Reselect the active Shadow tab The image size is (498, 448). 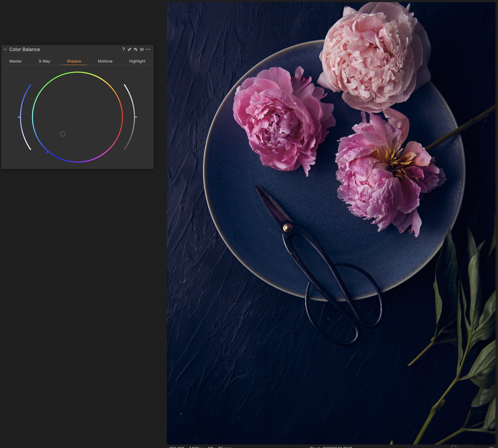point(74,61)
